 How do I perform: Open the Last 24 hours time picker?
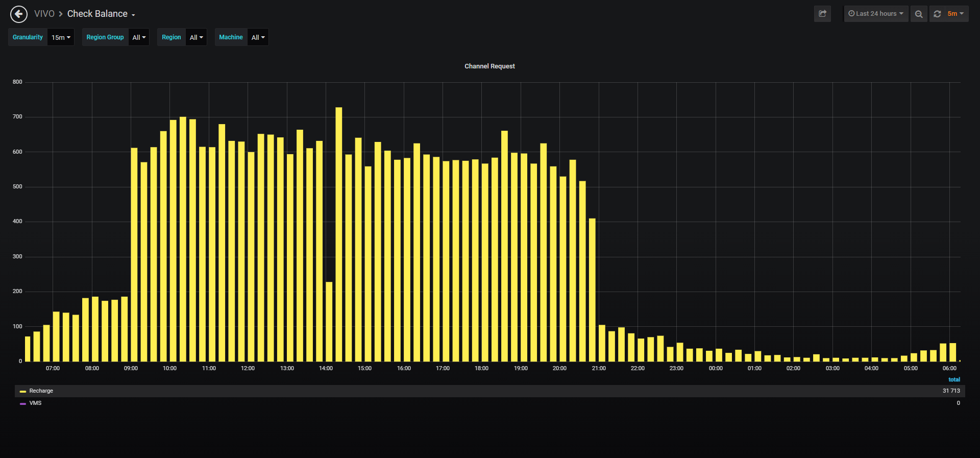click(x=876, y=14)
